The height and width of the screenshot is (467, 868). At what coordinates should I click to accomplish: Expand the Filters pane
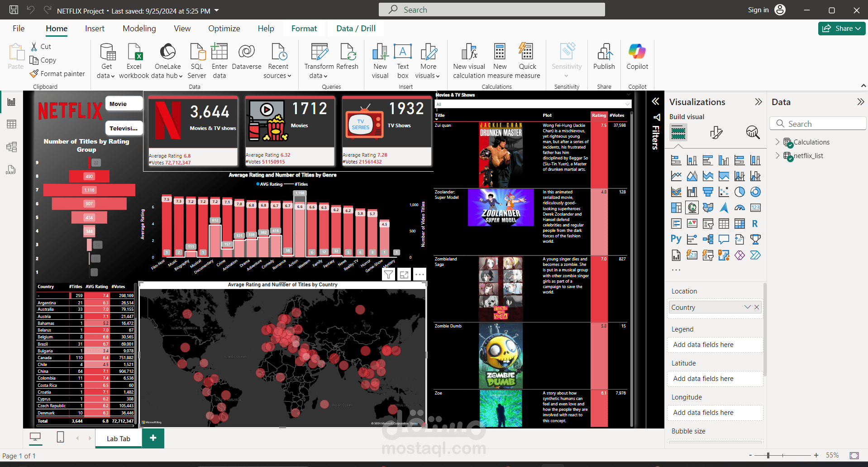tap(655, 101)
